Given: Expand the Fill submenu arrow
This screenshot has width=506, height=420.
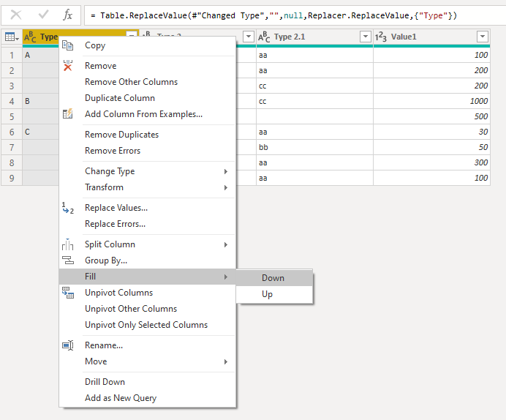Looking at the screenshot, I should pos(226,277).
